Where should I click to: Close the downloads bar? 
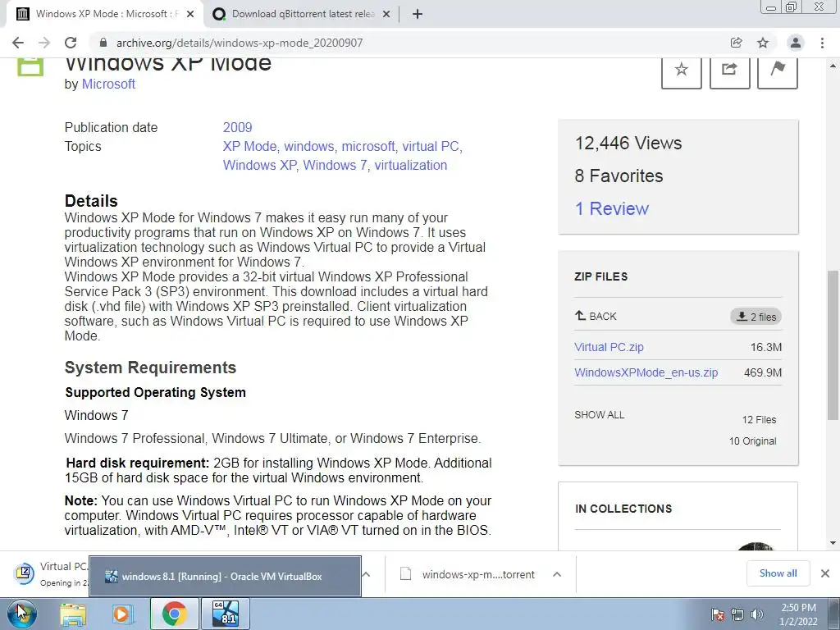(825, 573)
